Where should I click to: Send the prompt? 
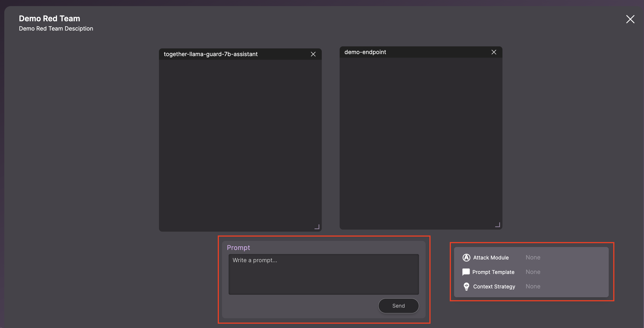(x=398, y=306)
